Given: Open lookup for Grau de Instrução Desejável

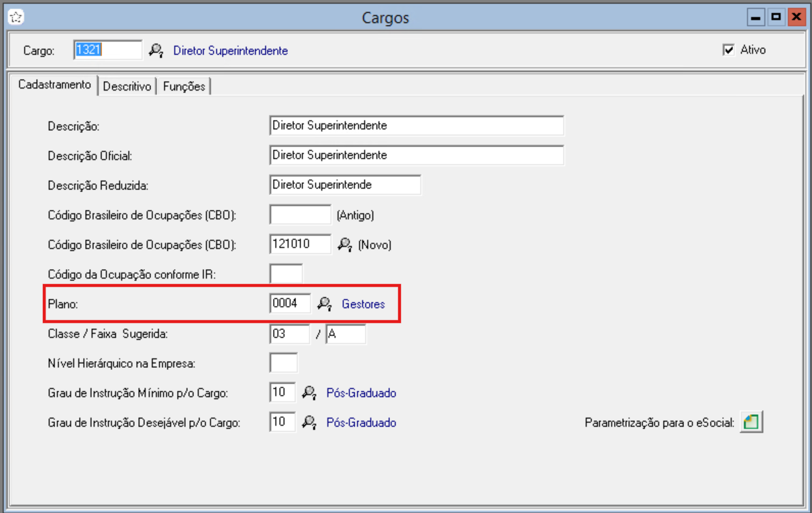Looking at the screenshot, I should pyautogui.click(x=310, y=423).
